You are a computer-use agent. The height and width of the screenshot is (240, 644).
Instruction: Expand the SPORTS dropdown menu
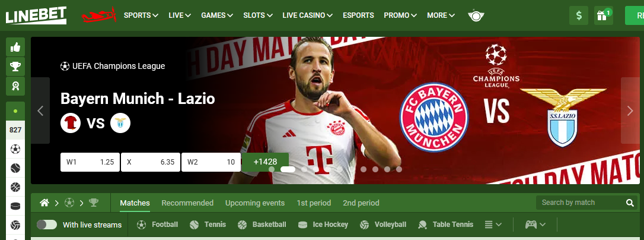[141, 15]
